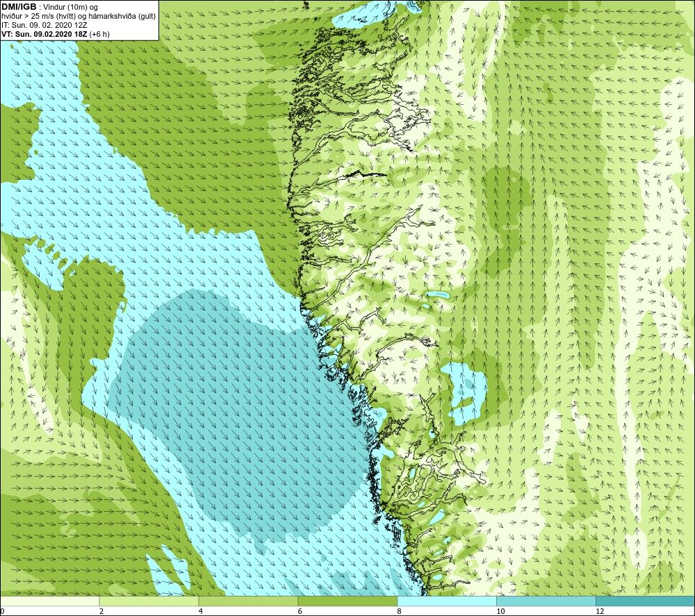
Task: Click the '4' tick label on scale
Action: click(201, 611)
